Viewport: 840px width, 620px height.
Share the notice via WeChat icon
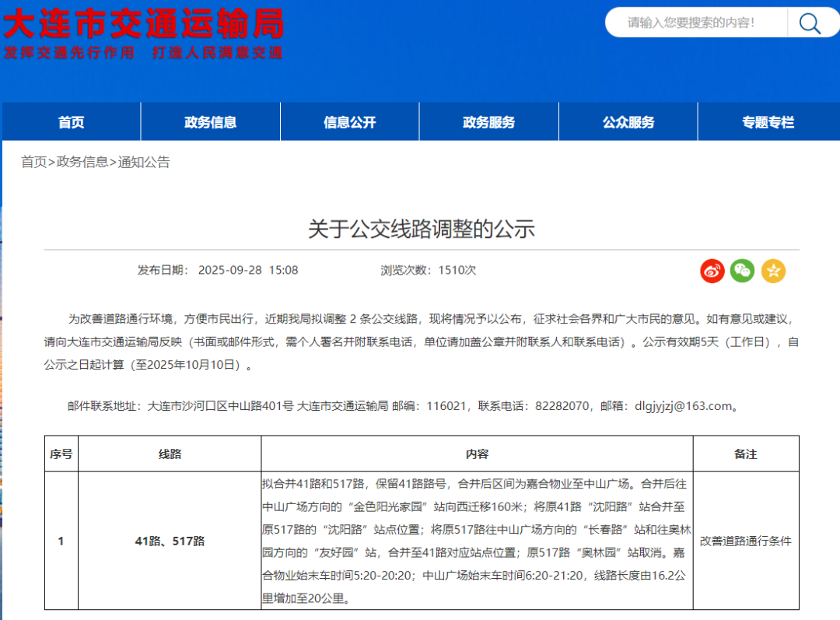(x=742, y=271)
